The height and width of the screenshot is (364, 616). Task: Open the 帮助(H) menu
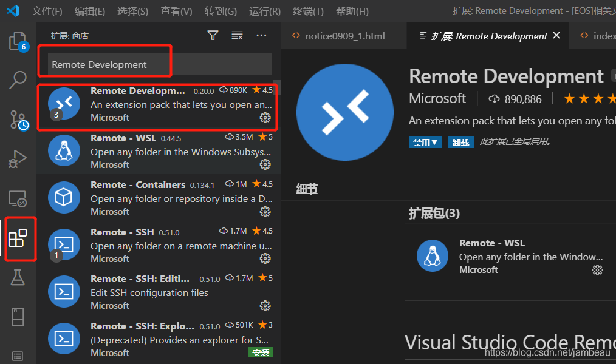(x=352, y=12)
